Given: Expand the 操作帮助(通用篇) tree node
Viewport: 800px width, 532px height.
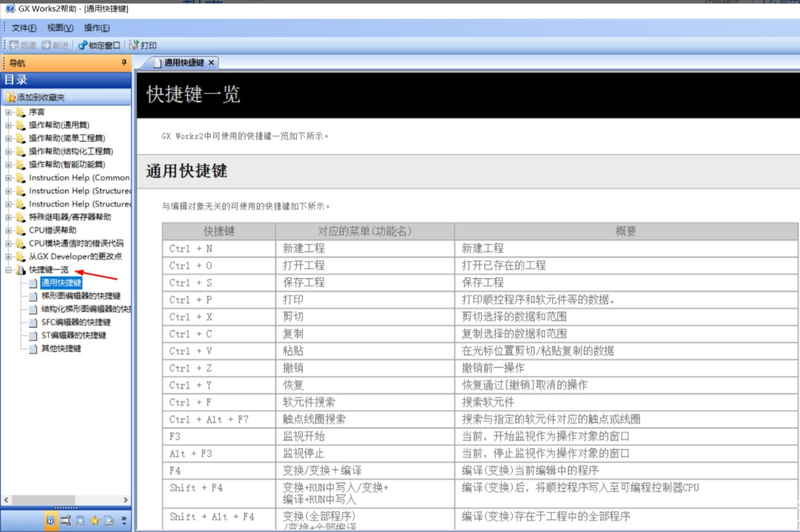Looking at the screenshot, I should 9,125.
